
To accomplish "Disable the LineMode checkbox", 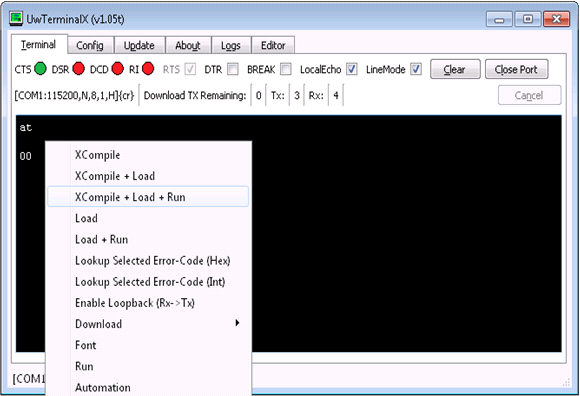I will click(416, 69).
